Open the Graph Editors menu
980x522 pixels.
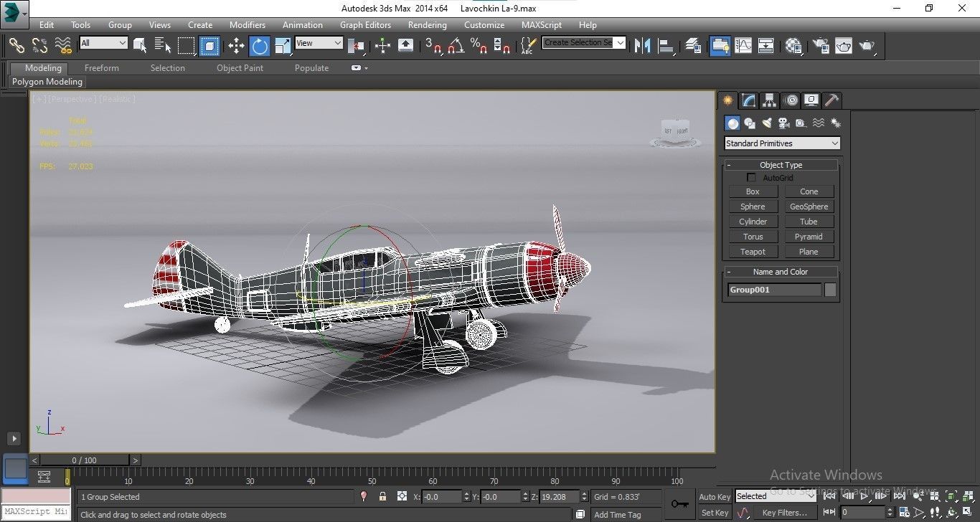tap(365, 24)
